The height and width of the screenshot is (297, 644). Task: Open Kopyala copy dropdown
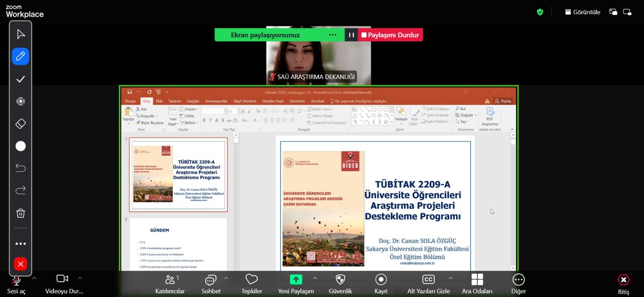point(147,116)
